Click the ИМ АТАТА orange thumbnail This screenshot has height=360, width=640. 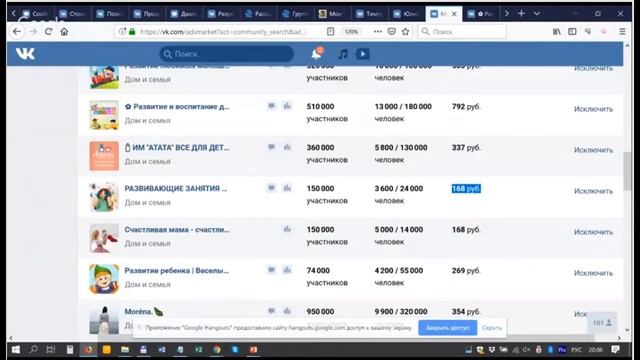click(x=104, y=156)
